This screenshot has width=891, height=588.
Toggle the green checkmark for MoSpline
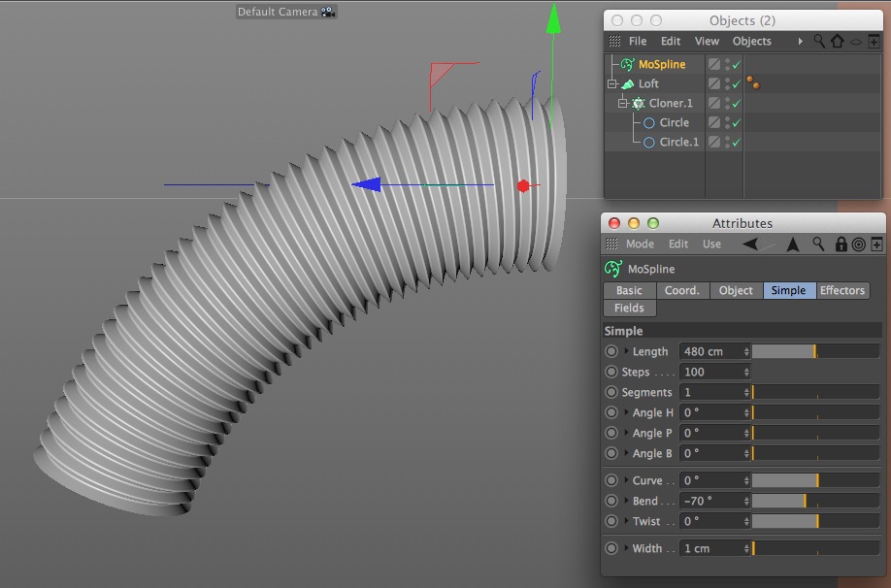click(x=737, y=65)
